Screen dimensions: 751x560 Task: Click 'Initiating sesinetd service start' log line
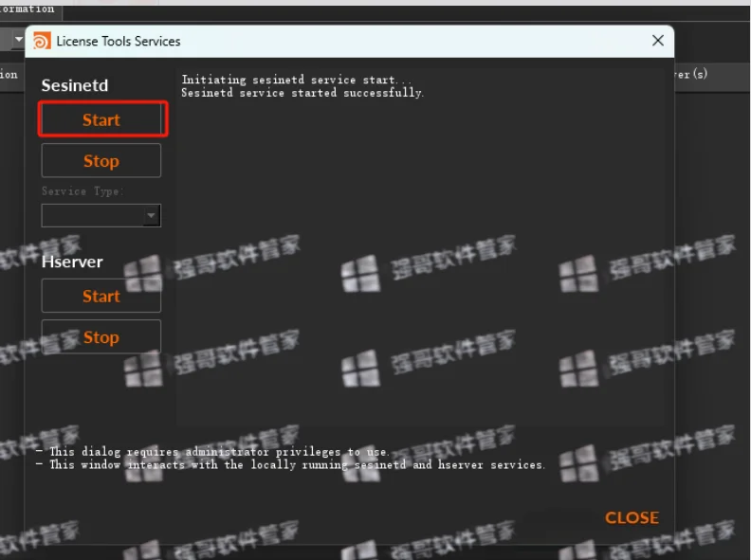(x=296, y=80)
